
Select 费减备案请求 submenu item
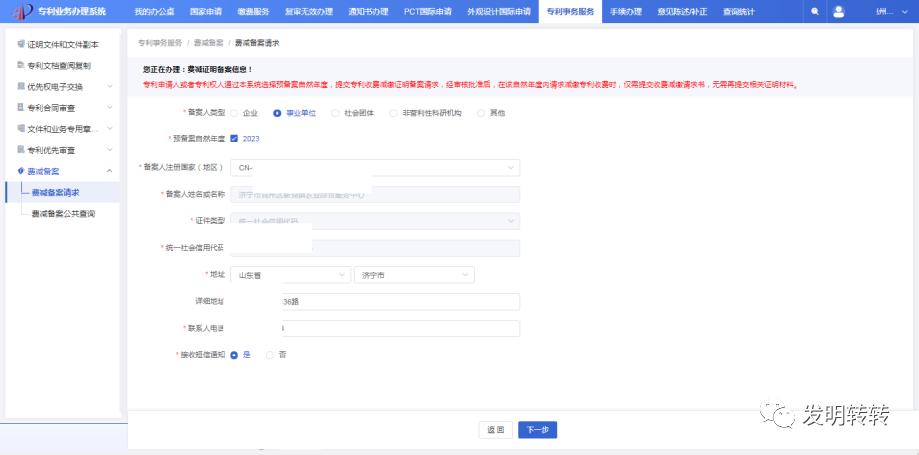point(63,192)
